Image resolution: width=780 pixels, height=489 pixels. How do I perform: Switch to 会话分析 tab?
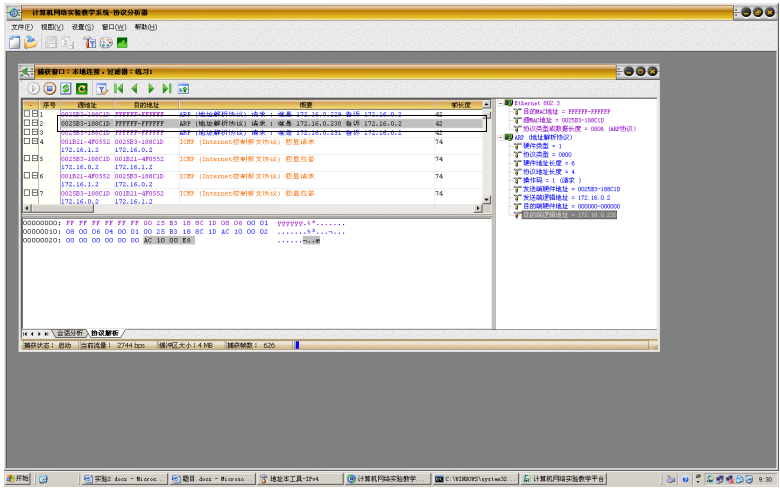pos(70,333)
